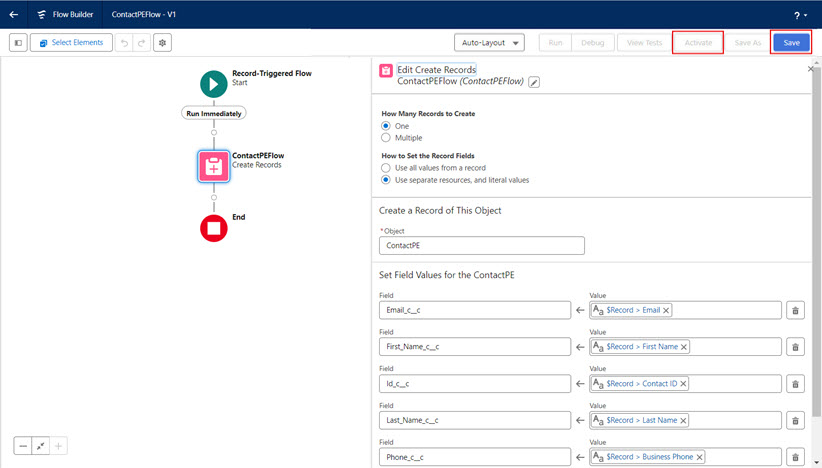Zoom in on the canvas
The image size is (822, 468).
click(58, 446)
